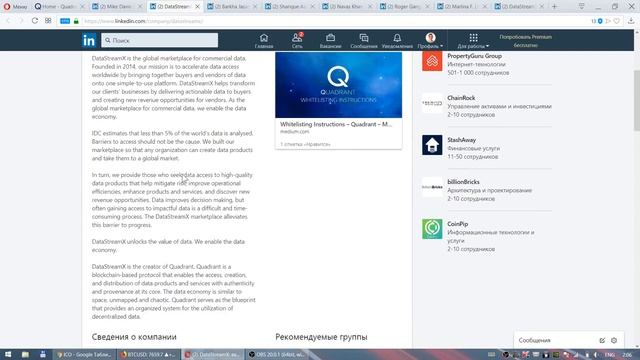This screenshot has height=360, width=640.
Task: Open the Home (Главная) nav icon
Action: point(264,41)
